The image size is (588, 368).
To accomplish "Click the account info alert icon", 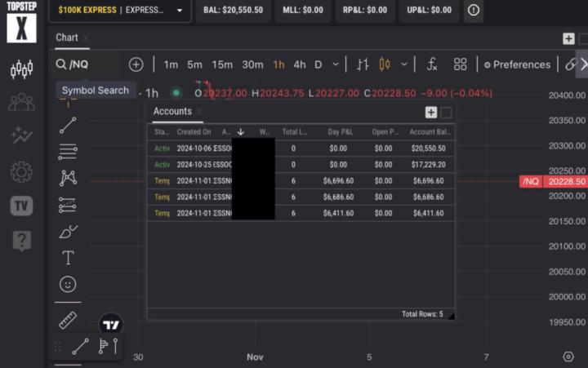I will coord(473,10).
